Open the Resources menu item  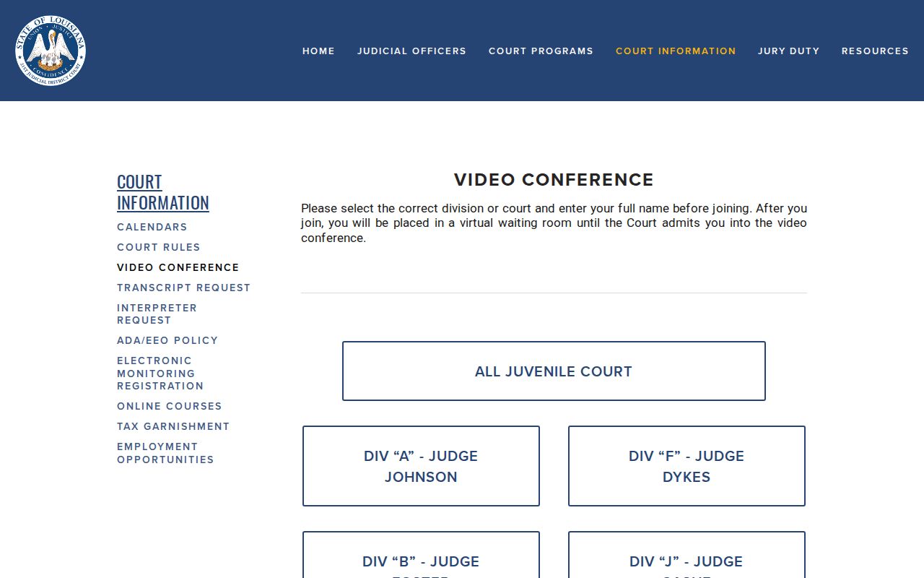click(875, 51)
